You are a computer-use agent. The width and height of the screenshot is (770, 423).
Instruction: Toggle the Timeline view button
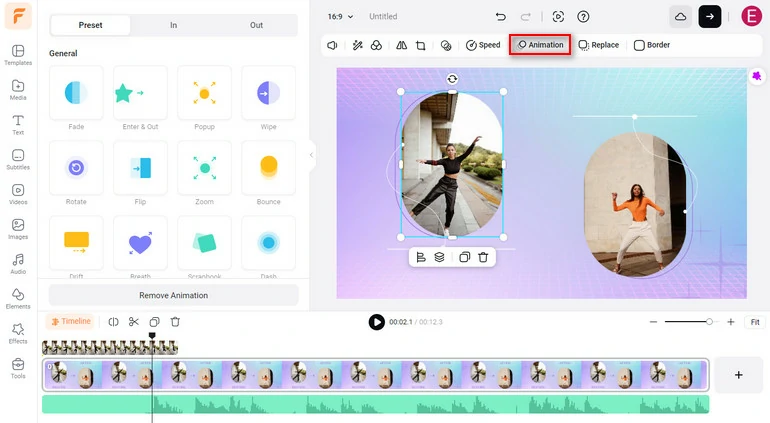point(71,321)
